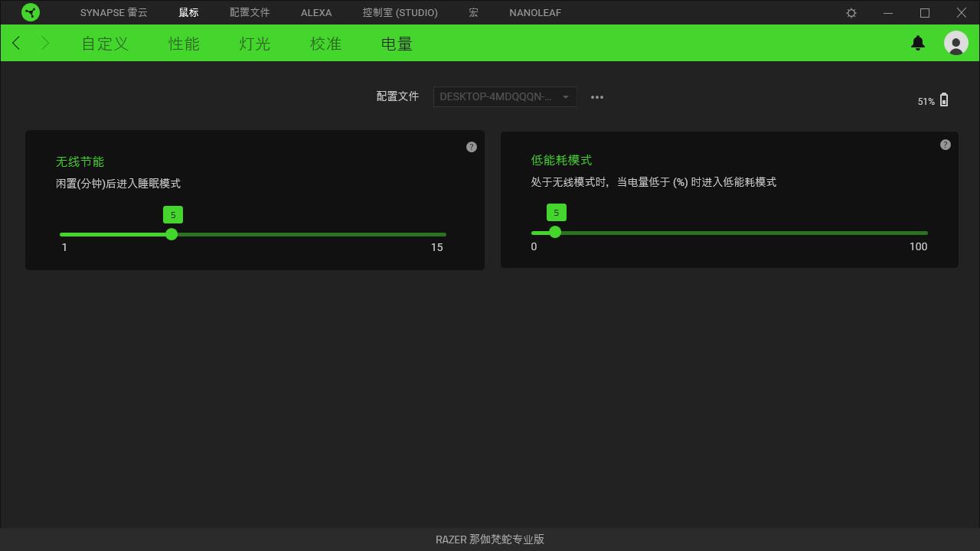Click the RAZER 那伽梵蛇专业版 device label
980x551 pixels.
[490, 540]
